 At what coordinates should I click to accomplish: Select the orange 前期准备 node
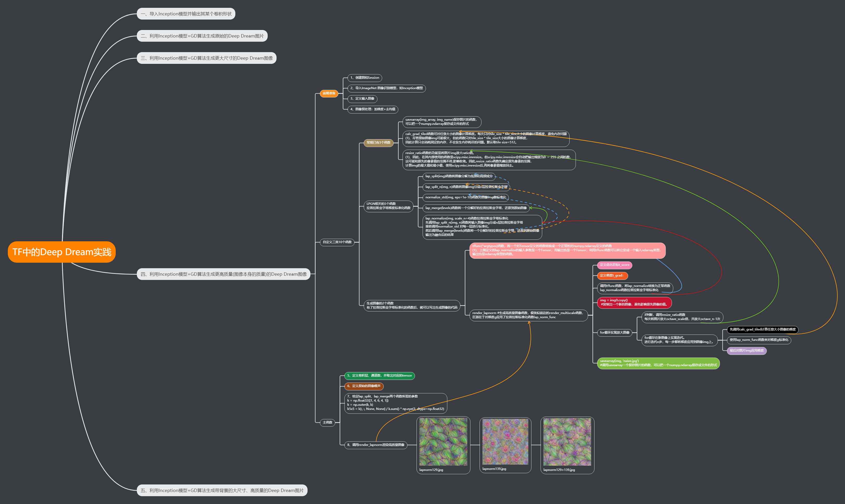coord(329,93)
